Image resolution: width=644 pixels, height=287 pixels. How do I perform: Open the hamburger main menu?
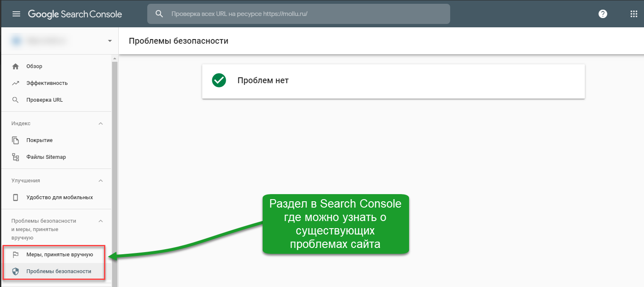point(16,14)
